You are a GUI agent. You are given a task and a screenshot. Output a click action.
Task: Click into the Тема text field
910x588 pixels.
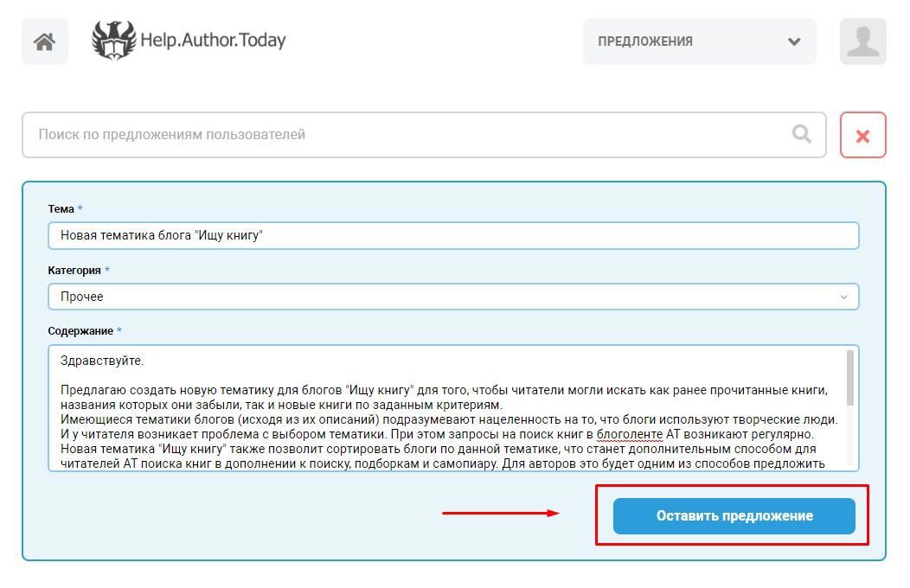[x=452, y=235]
